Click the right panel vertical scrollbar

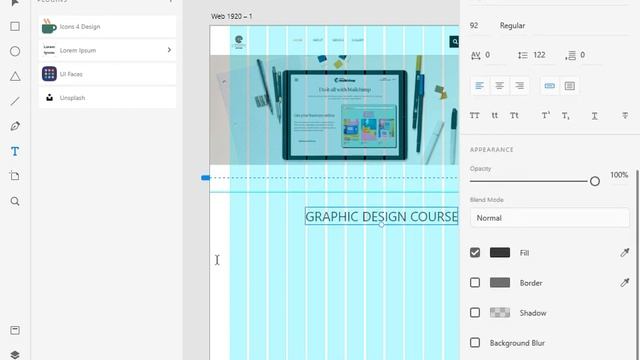point(638,265)
